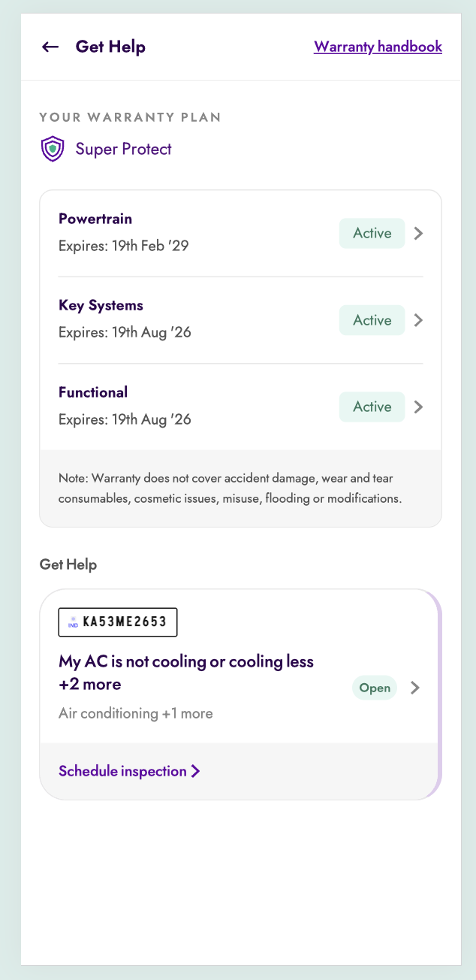Click the Powertrain Active status badge
This screenshot has height=980, width=476.
tap(372, 233)
